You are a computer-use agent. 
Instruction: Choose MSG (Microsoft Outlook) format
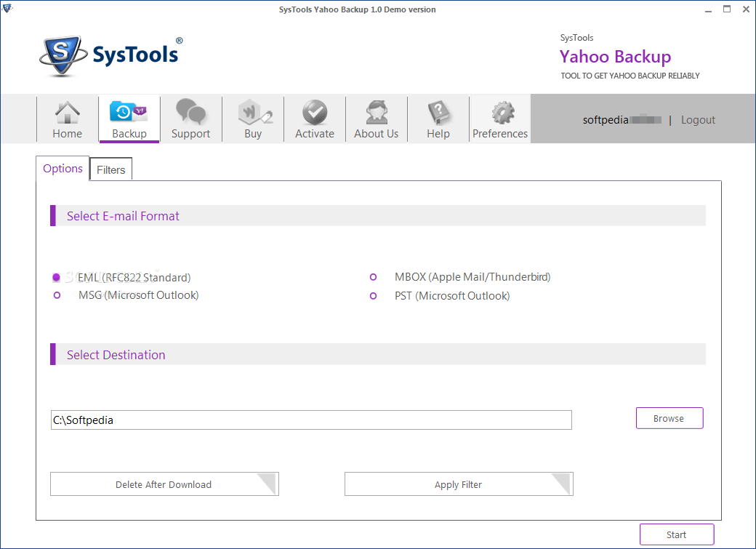pos(57,294)
